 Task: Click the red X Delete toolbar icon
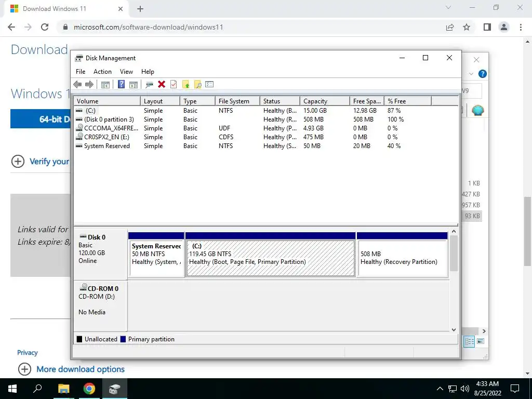click(162, 84)
